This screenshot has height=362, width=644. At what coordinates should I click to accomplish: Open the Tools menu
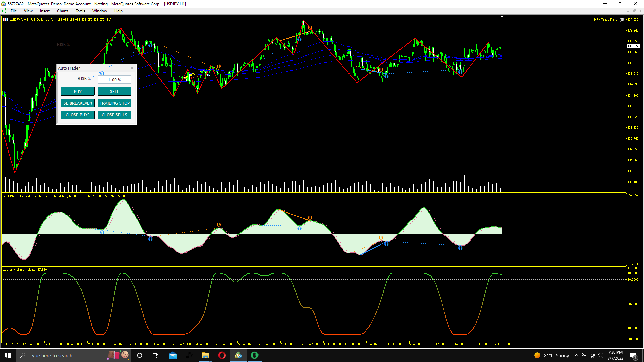tap(80, 11)
